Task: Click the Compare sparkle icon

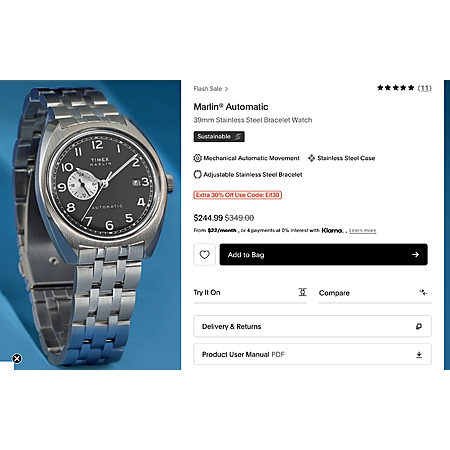Action: [423, 293]
